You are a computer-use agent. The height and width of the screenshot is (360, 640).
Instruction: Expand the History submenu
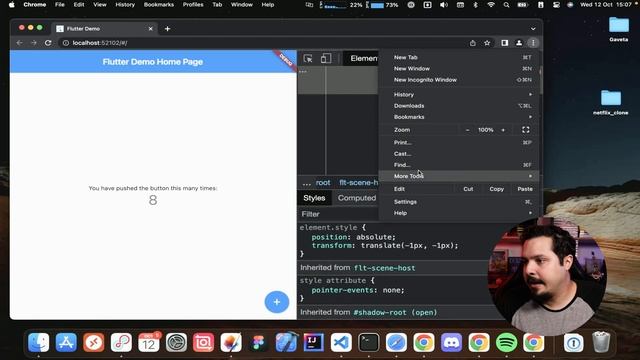pyautogui.click(x=459, y=94)
